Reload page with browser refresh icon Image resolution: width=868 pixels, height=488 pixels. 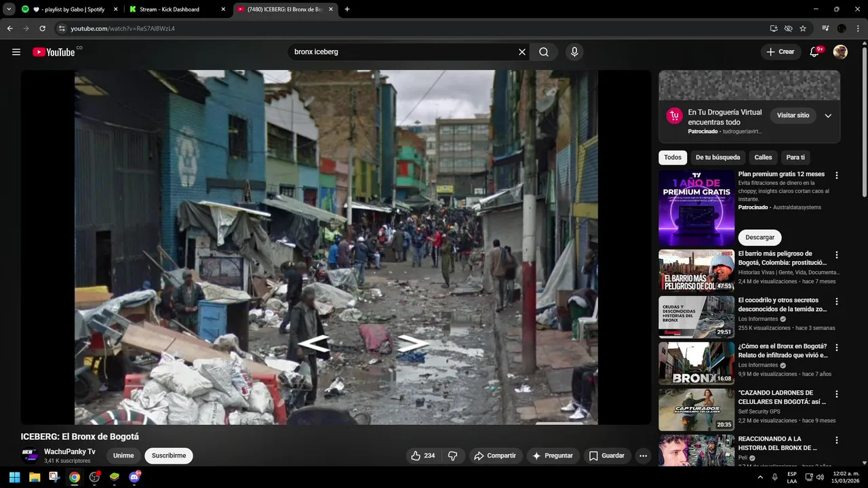[x=42, y=28]
